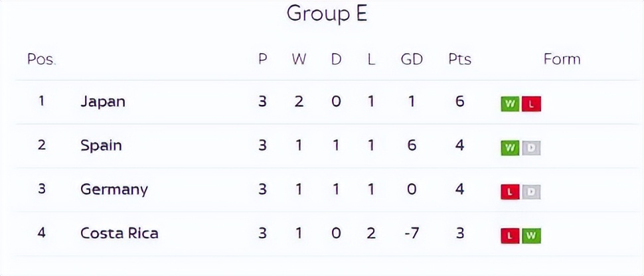Click Costa Rica's goal difference -7
Viewport: 644px width, 276px height.
pos(412,234)
